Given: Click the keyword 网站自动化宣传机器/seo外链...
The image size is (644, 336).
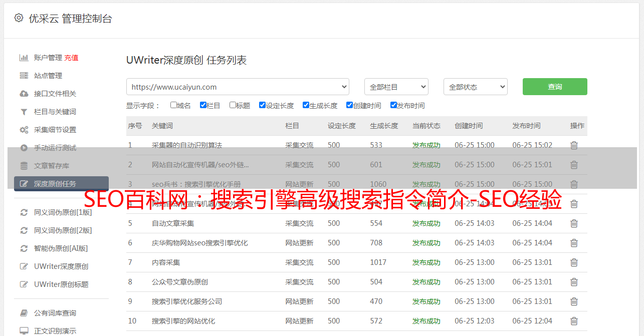Looking at the screenshot, I should pos(200,165).
